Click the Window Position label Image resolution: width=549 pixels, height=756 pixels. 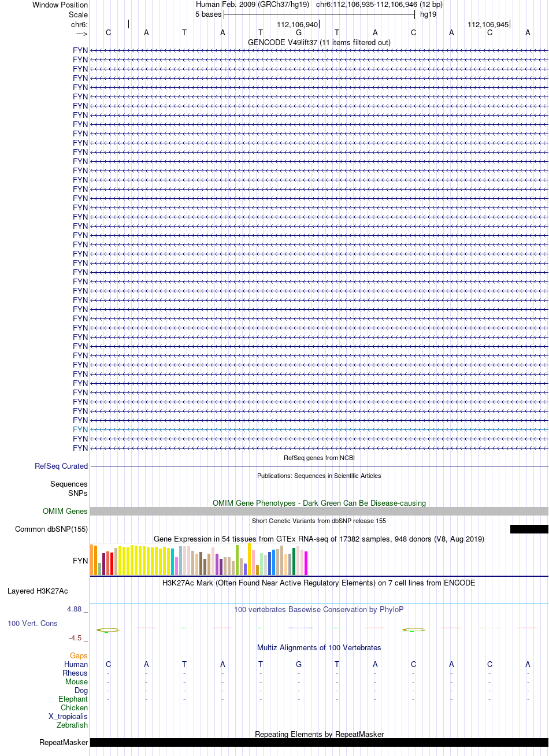click(x=60, y=5)
